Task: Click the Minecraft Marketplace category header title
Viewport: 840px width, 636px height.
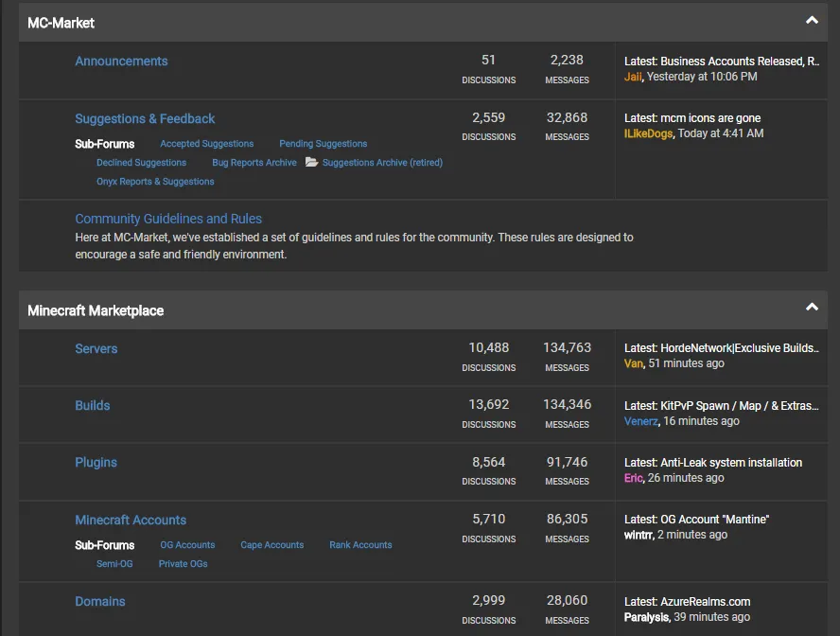Action: tap(96, 310)
